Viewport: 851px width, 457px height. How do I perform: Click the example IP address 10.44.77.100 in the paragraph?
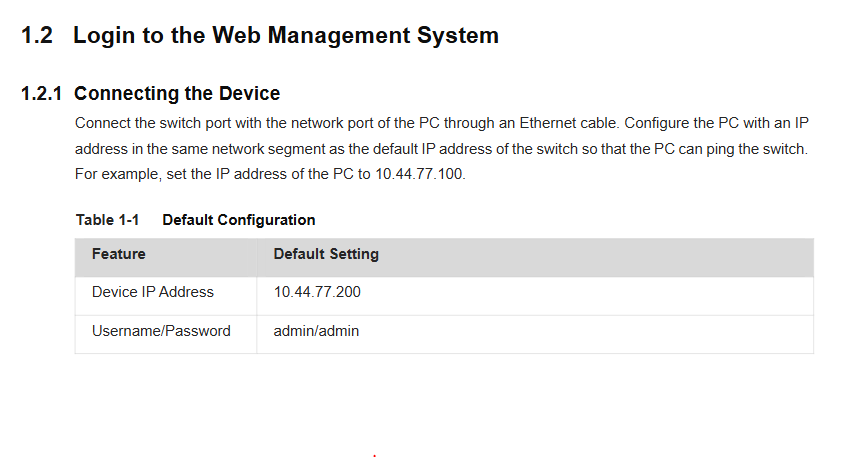(419, 174)
